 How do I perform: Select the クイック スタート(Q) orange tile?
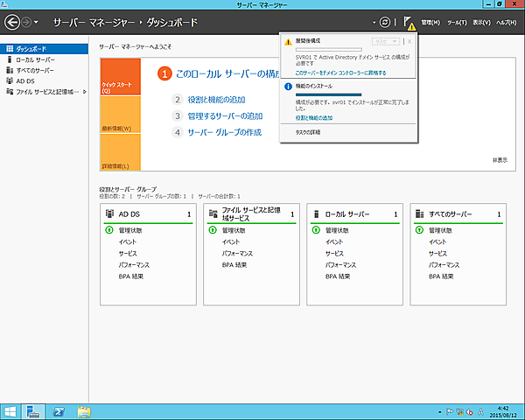[x=120, y=86]
